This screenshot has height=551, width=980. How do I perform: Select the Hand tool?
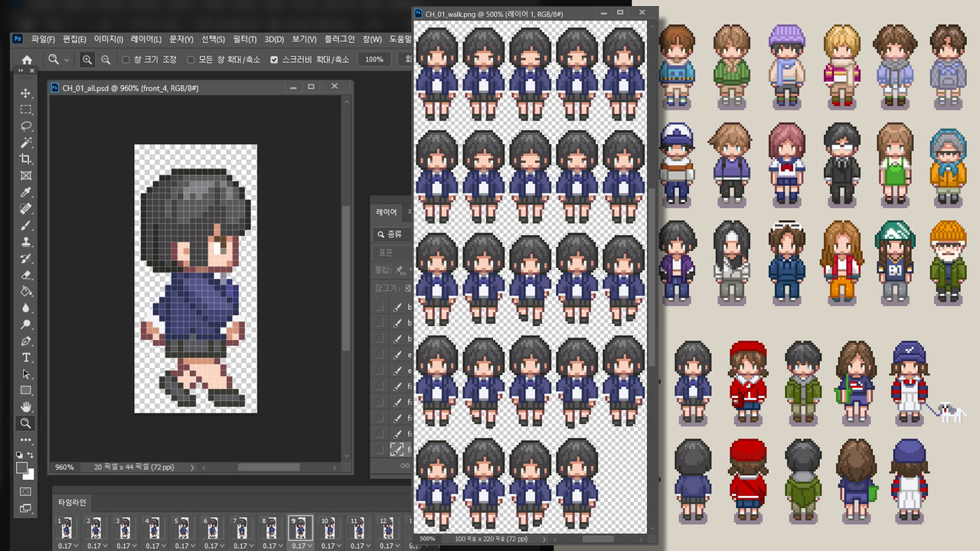point(26,406)
